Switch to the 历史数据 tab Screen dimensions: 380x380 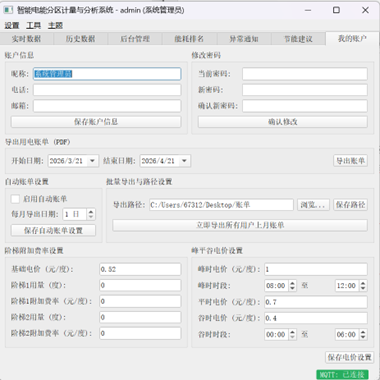80,39
